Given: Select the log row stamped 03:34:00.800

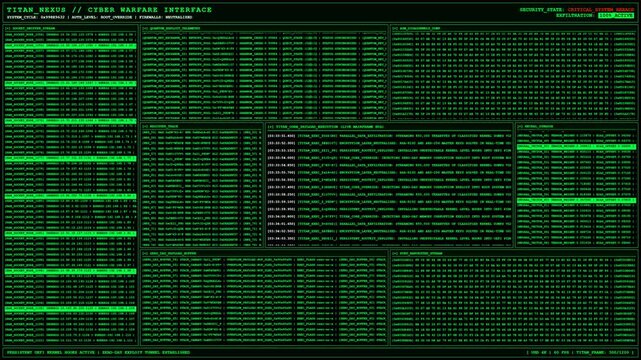Looking at the screenshot, I should click(x=389, y=217).
